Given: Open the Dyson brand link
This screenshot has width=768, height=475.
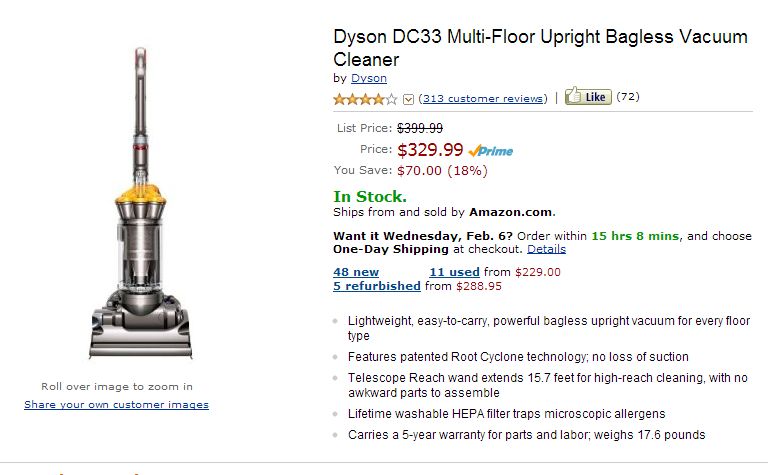Looking at the screenshot, I should 369,78.
